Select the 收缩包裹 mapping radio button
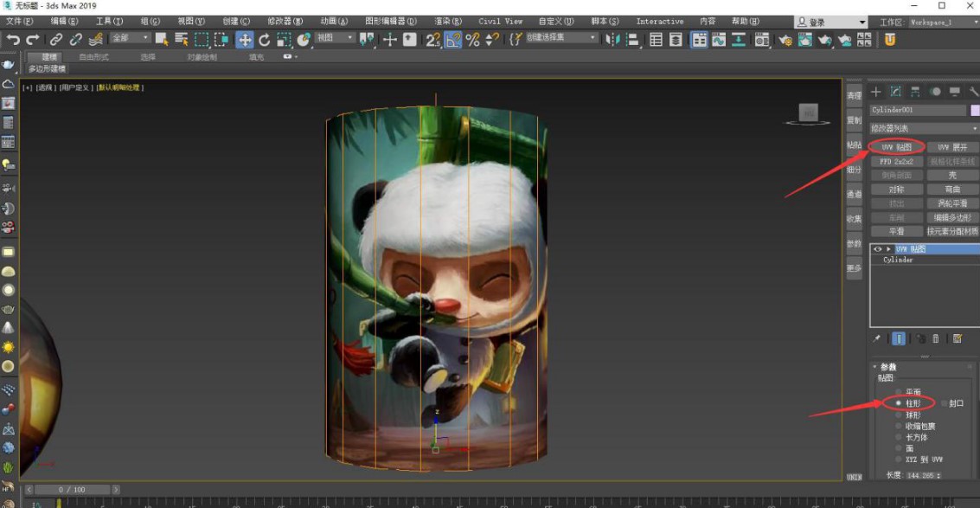The width and height of the screenshot is (980, 508). coord(898,426)
